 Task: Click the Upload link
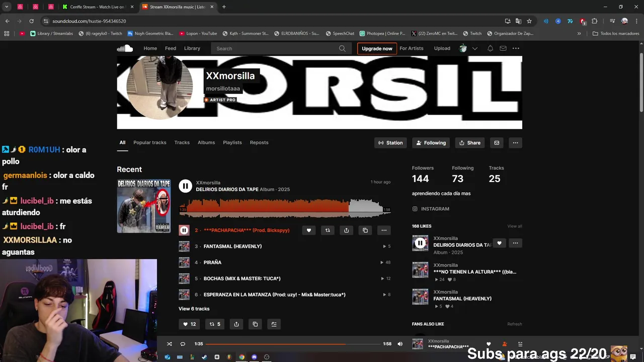[442, 48]
